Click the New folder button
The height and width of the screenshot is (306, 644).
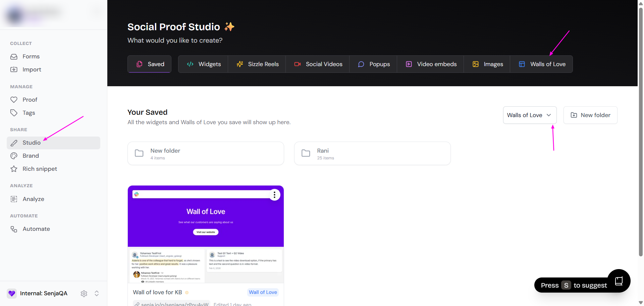click(x=590, y=115)
